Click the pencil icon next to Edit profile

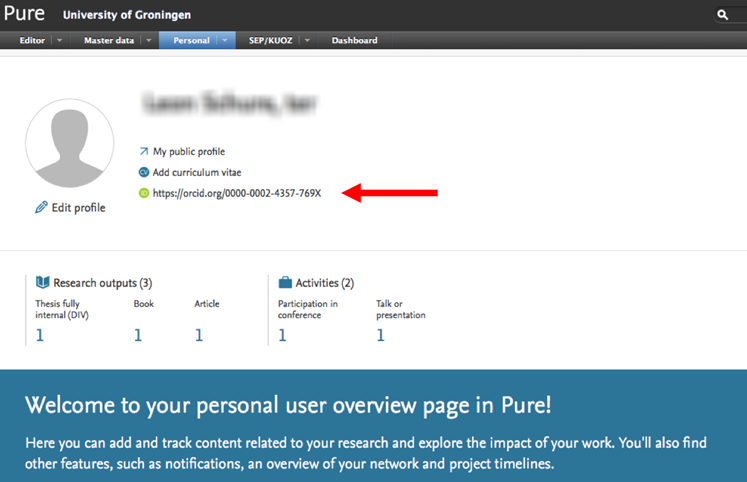[41, 208]
